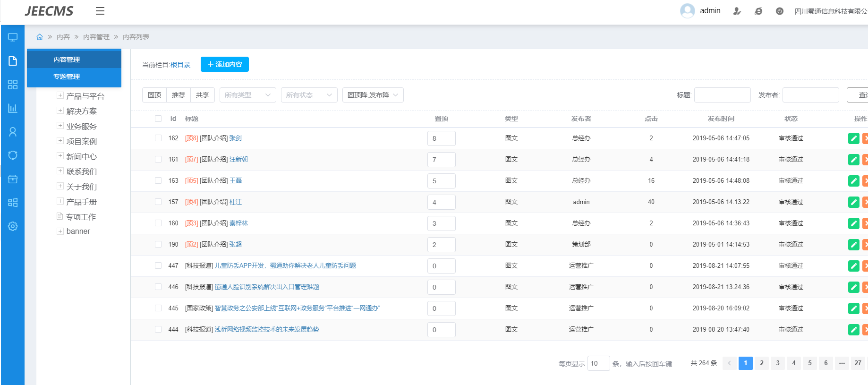
Task: Click the user icon in left sidebar
Action: 13,132
